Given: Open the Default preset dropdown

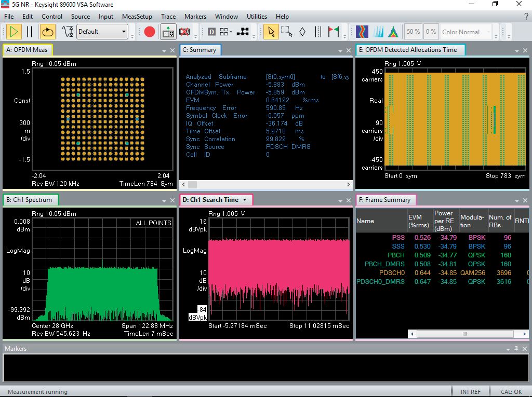Looking at the screenshot, I should pyautogui.click(x=124, y=32).
